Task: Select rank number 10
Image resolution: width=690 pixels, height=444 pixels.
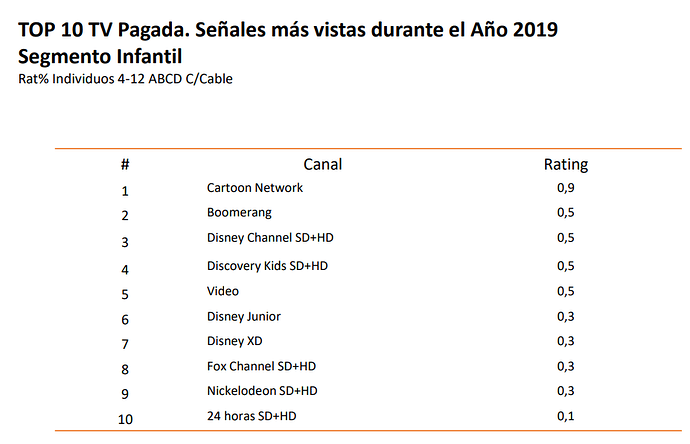Action: 125,419
